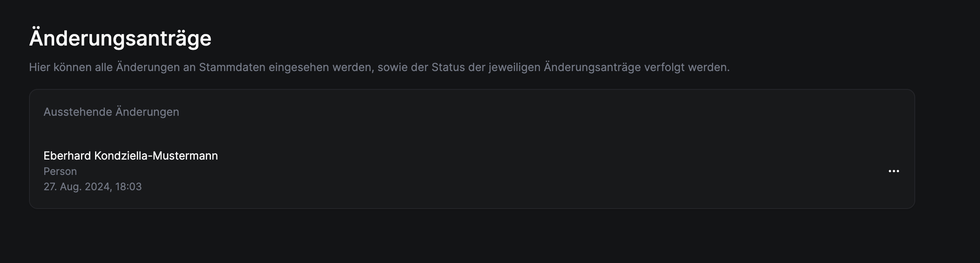
Task: Click the first name Eberhard
Action: [67, 156]
